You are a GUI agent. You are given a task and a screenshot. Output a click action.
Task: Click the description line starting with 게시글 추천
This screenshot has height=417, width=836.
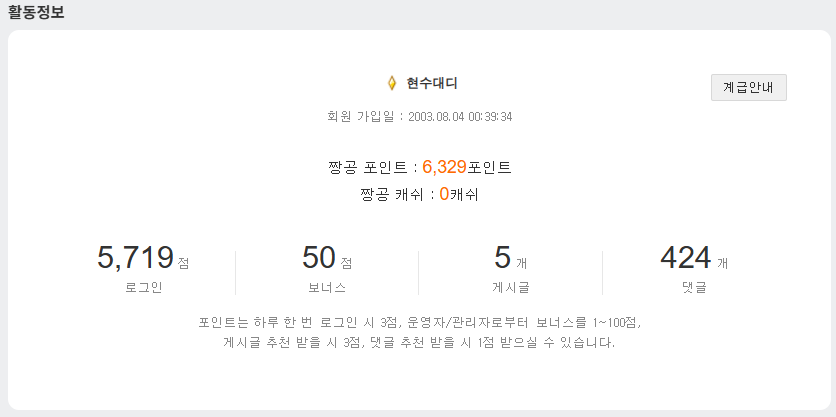(418, 342)
